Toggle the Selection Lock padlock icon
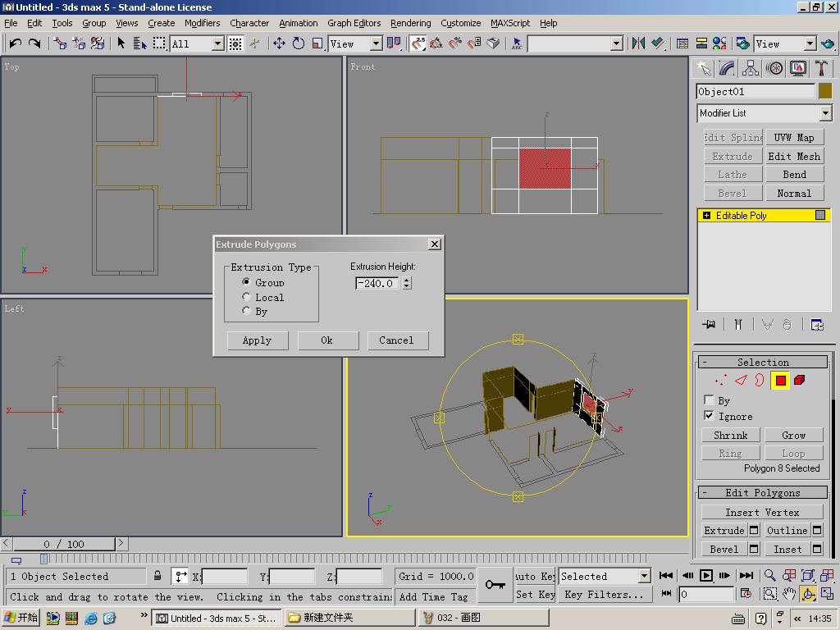This screenshot has width=840, height=630. coord(157,576)
